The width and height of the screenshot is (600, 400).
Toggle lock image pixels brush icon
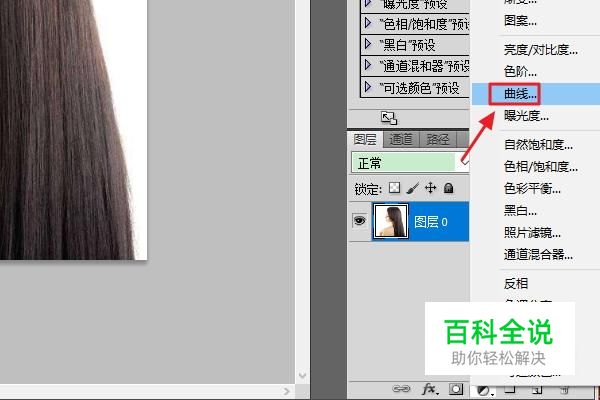tap(412, 188)
